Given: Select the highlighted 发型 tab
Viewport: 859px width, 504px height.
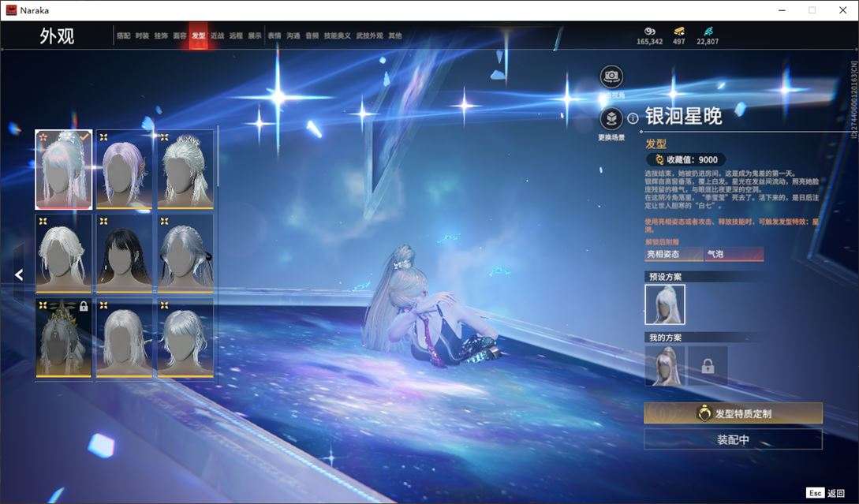Looking at the screenshot, I should point(198,35).
